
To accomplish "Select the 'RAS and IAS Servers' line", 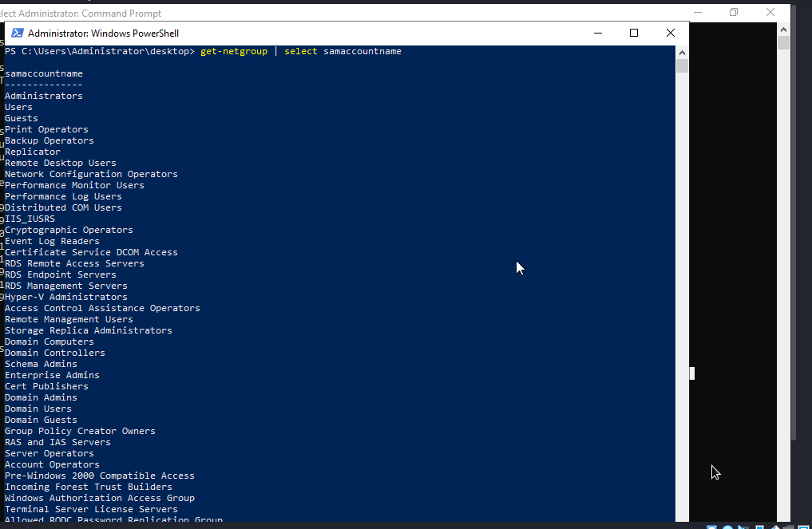I will click(x=58, y=443).
